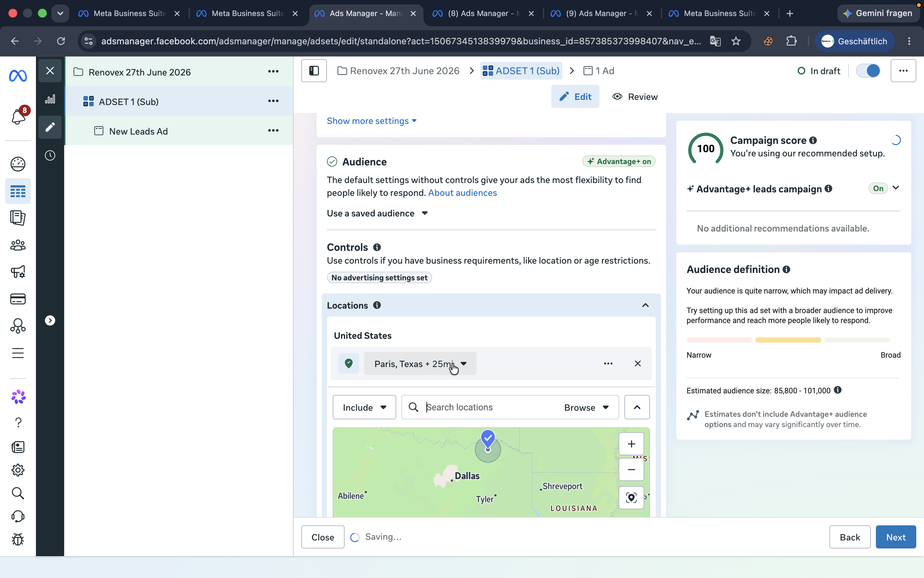Open tab search dropdown in browser title bar
The width and height of the screenshot is (924, 578).
60,13
